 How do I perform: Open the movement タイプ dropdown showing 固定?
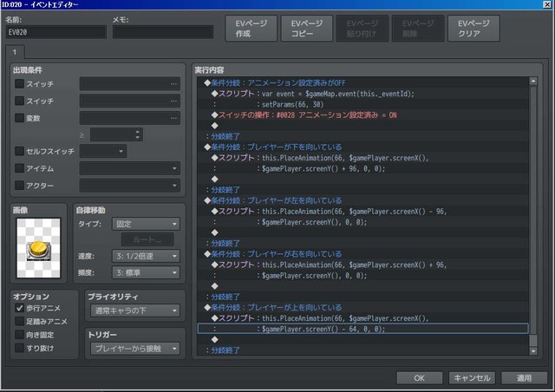(146, 224)
